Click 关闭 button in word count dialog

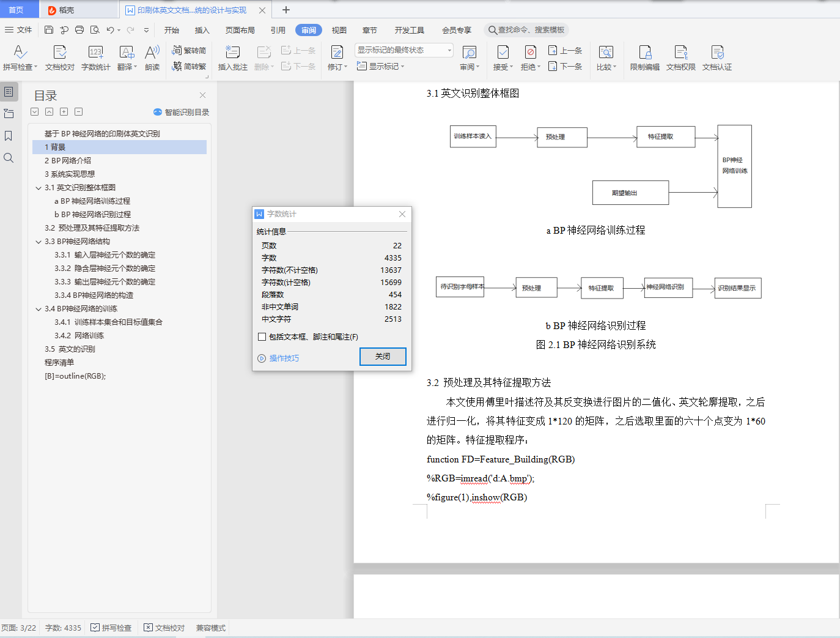383,357
